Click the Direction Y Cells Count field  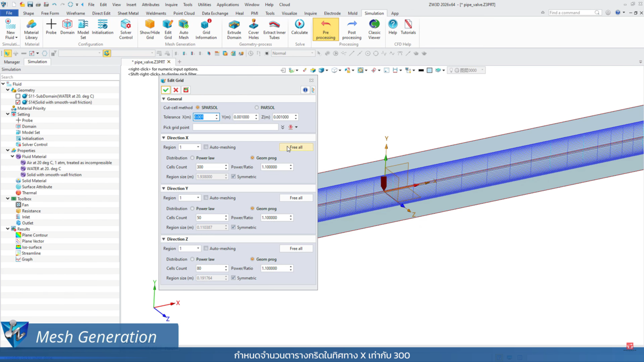209,218
